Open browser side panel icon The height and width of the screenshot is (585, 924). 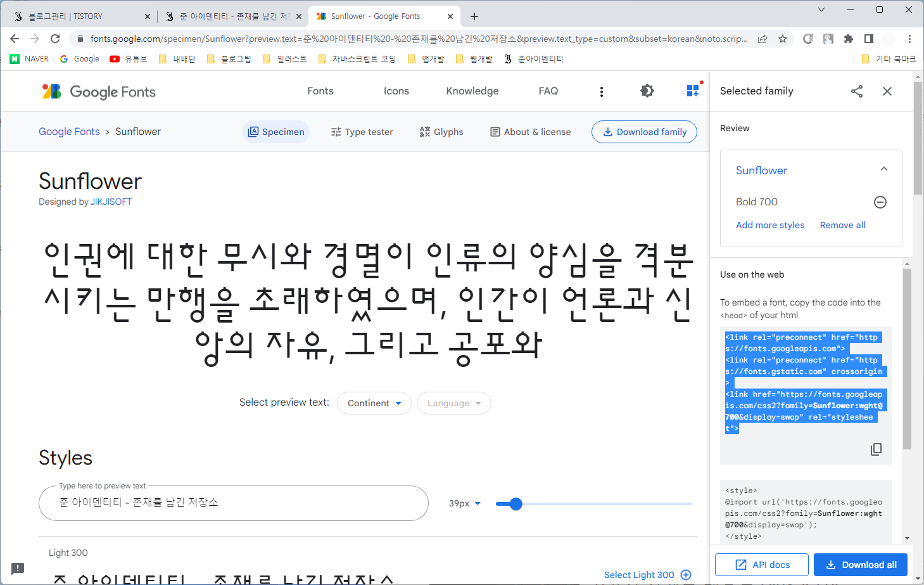pyautogui.click(x=869, y=39)
